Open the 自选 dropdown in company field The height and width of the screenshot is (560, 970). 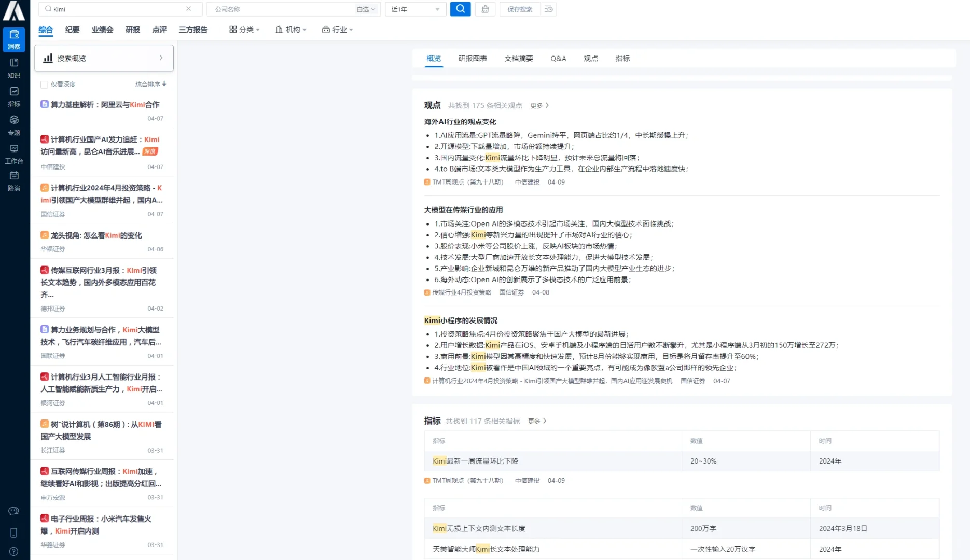pyautogui.click(x=366, y=9)
